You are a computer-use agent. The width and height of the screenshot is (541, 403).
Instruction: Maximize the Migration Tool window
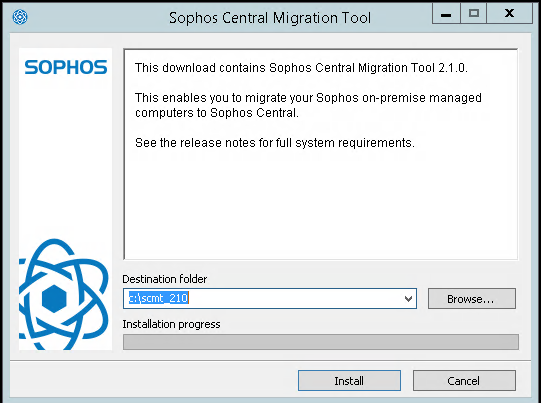(474, 14)
